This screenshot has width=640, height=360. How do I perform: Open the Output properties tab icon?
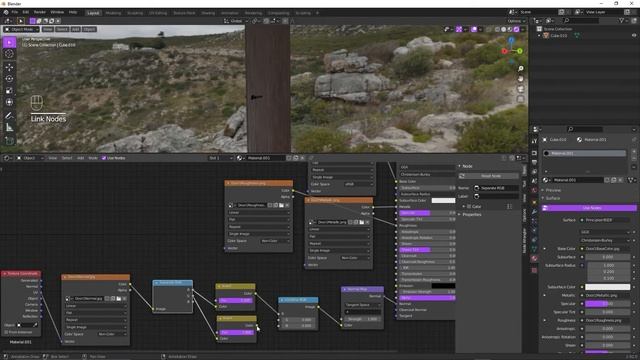click(534, 162)
